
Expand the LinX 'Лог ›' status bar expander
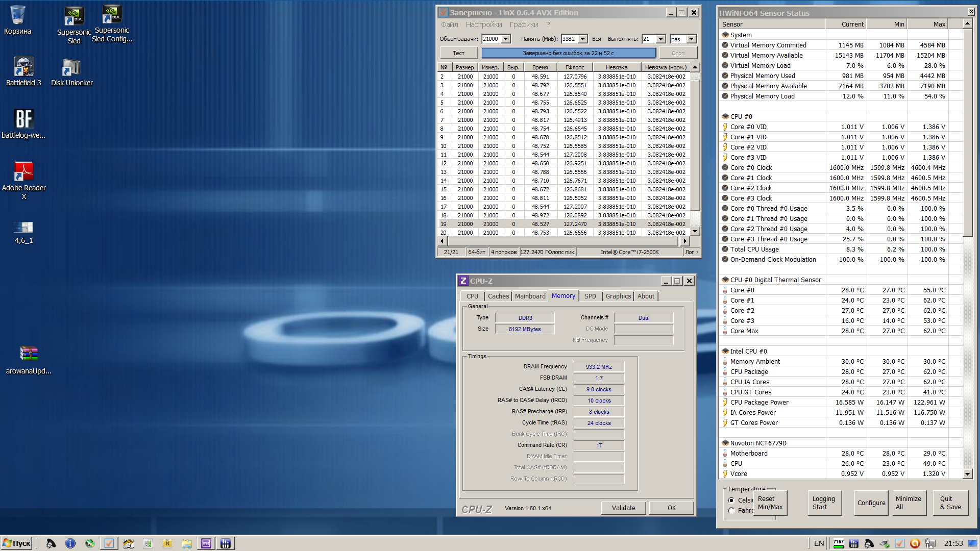click(x=691, y=252)
